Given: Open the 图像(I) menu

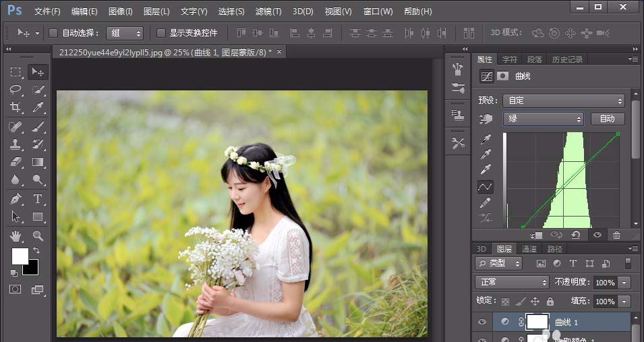Looking at the screenshot, I should 120,11.
